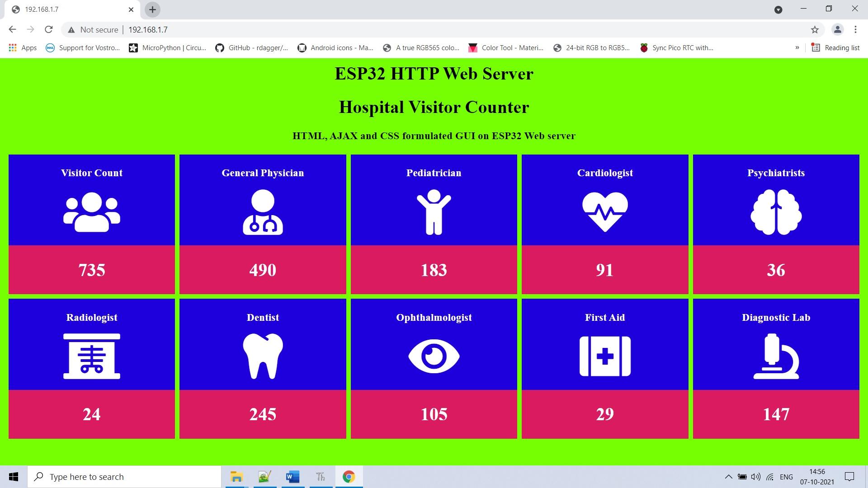Click the Visitor Count value 735
Image resolution: width=868 pixels, height=488 pixels.
(91, 269)
